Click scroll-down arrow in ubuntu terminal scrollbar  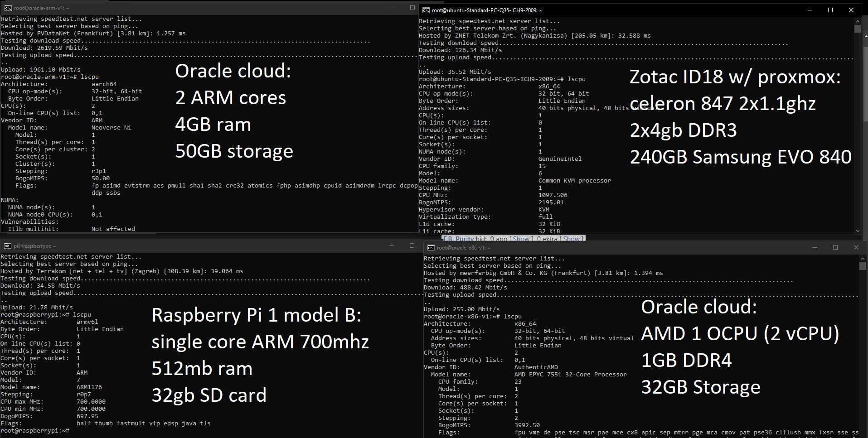[857, 231]
